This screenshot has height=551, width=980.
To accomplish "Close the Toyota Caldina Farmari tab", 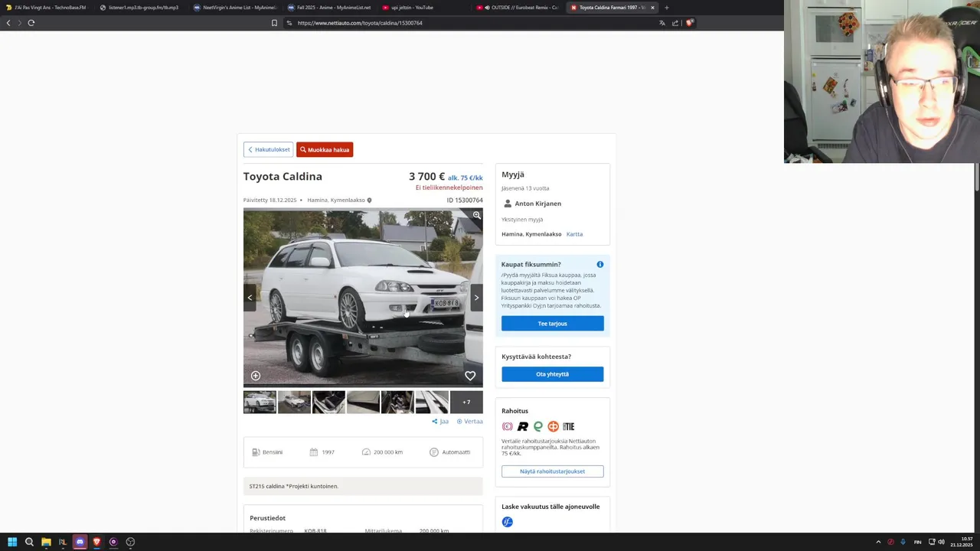I will pos(652,8).
